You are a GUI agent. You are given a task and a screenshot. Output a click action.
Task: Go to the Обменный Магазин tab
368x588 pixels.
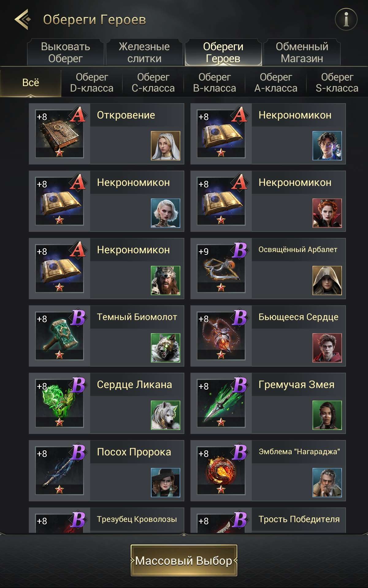coord(302,52)
